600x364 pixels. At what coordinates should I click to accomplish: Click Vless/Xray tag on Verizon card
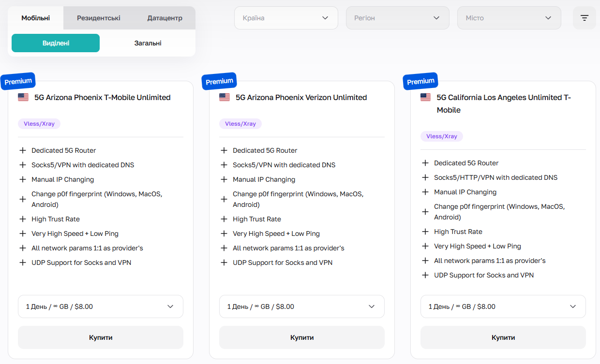240,124
